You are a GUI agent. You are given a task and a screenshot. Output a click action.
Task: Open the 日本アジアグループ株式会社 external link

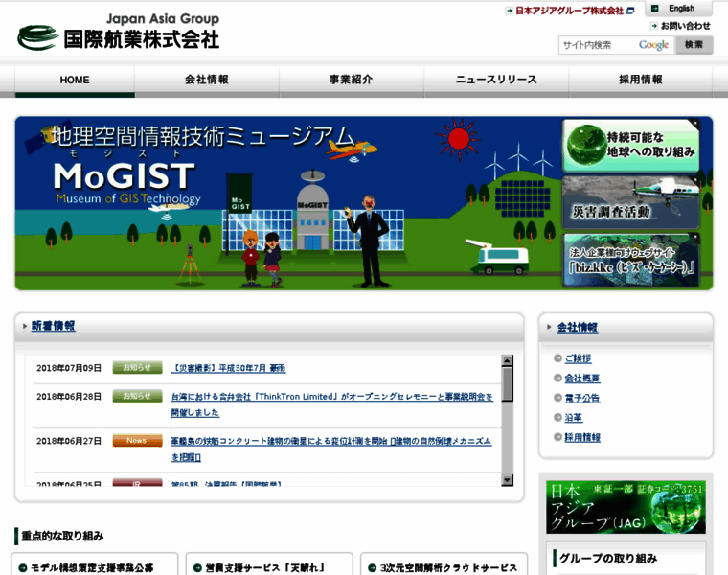point(569,11)
